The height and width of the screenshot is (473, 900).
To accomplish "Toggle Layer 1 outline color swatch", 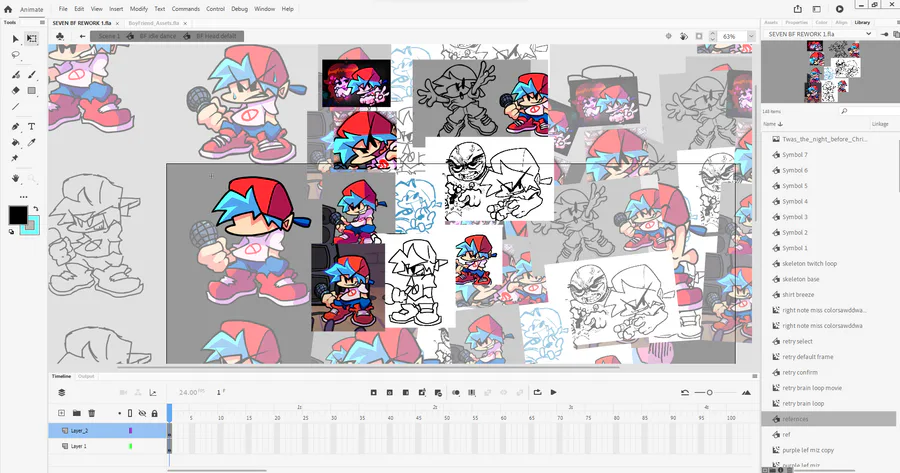I will 131,446.
